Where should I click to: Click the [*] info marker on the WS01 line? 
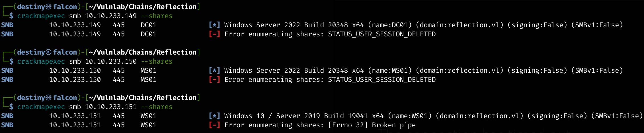click(x=214, y=116)
